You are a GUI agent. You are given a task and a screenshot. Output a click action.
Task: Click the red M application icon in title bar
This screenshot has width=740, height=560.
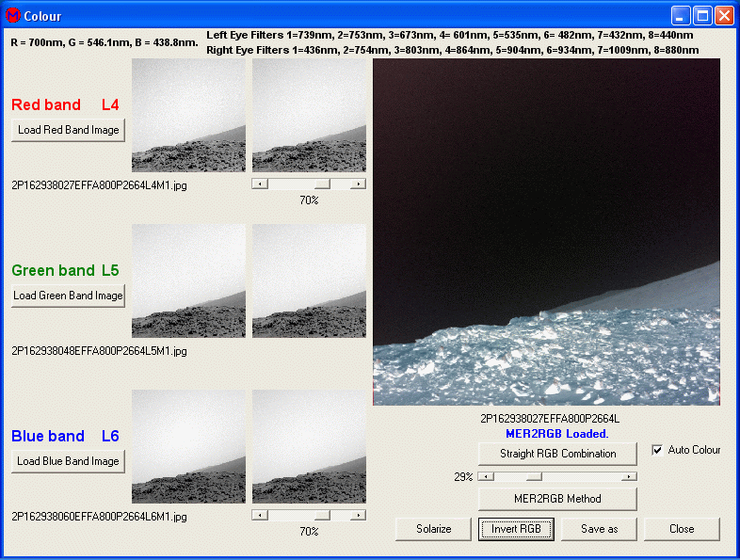point(13,16)
